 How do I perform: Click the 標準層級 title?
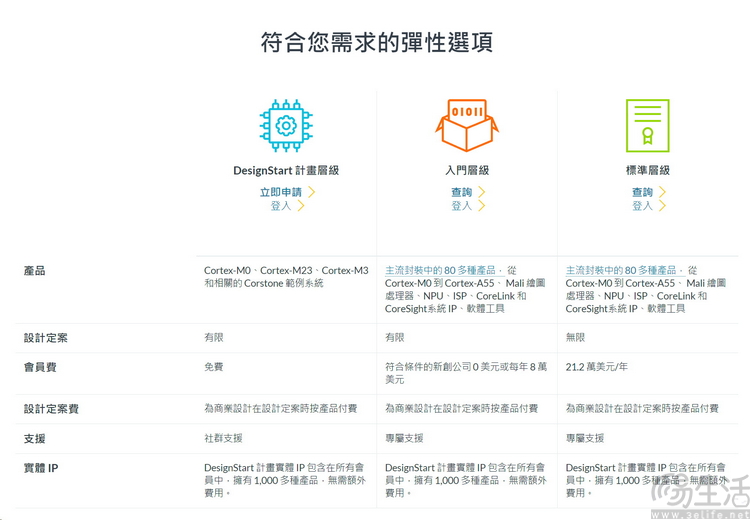648,170
